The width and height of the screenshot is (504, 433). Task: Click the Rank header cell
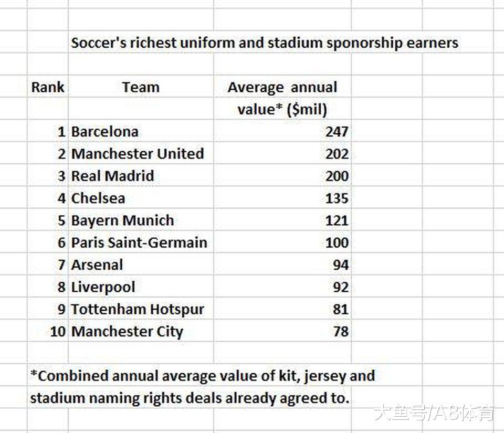(48, 87)
